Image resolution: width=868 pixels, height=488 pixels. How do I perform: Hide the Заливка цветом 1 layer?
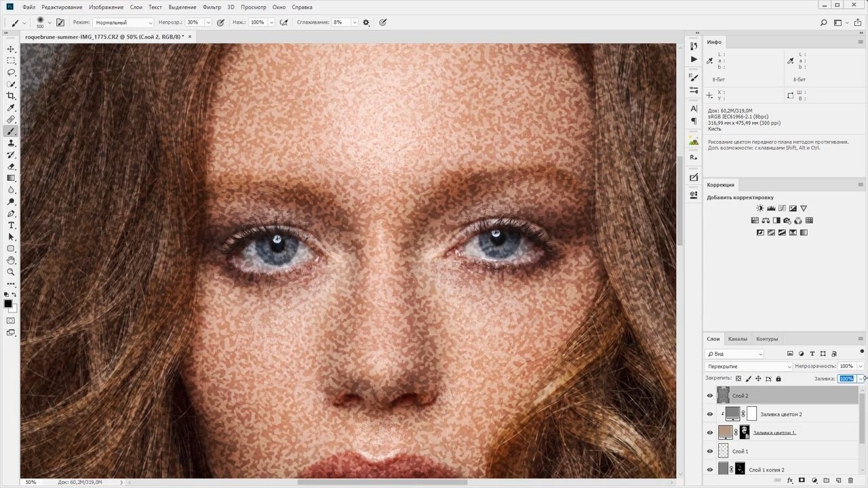coord(710,432)
